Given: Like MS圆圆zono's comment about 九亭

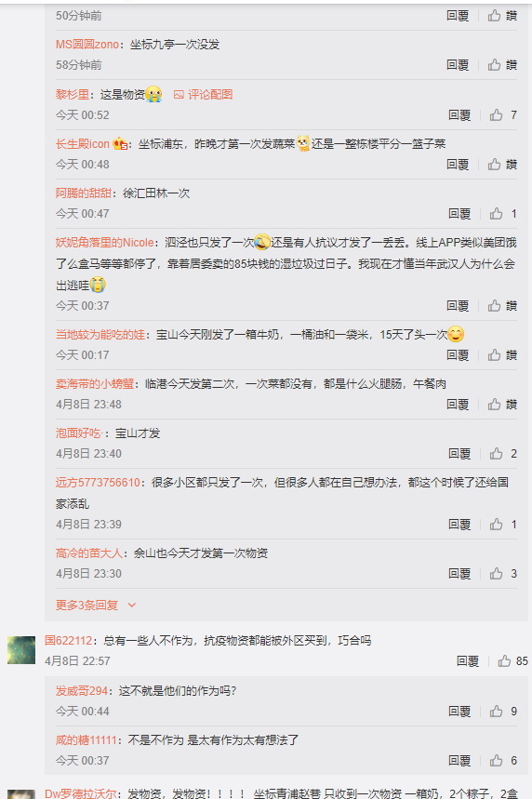Looking at the screenshot, I should (502, 65).
